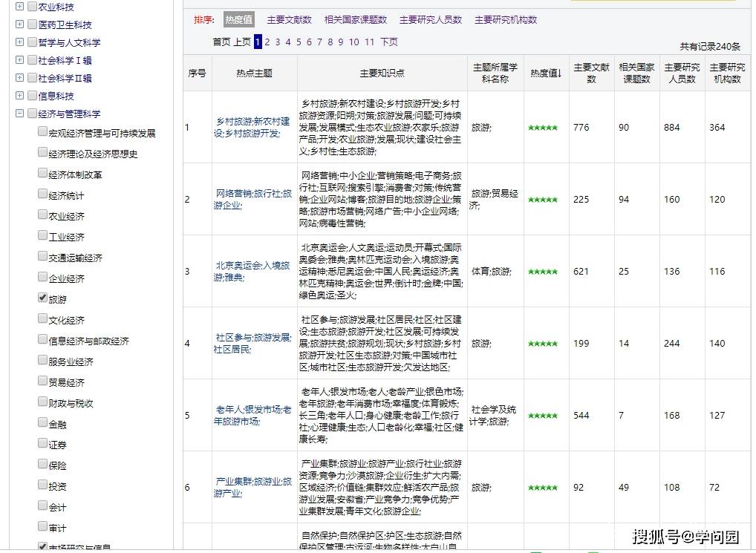Screen dimensions: 756x553
Task: Sort results by 主要文献数
Action: pos(290,20)
